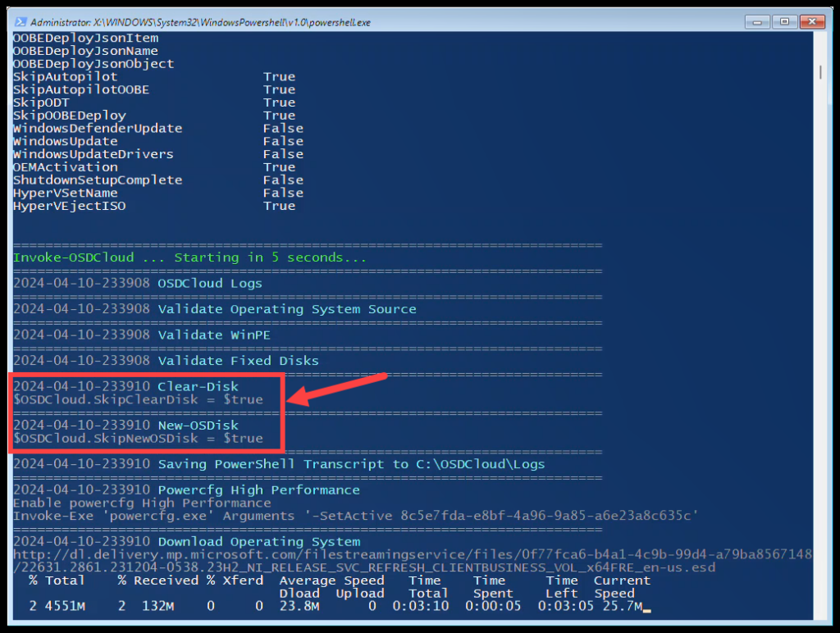Click the SkipClearDisk = $true line
Screen dimensions: 840x633
pos(138,399)
